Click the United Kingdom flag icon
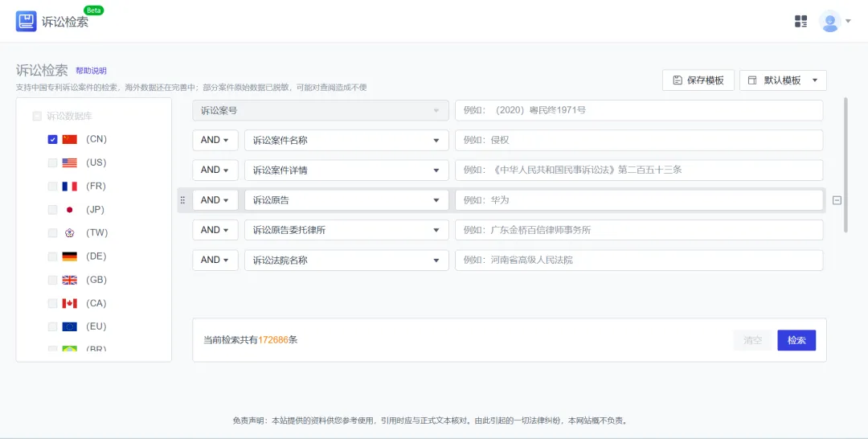Image resolution: width=868 pixels, height=439 pixels. (70, 280)
